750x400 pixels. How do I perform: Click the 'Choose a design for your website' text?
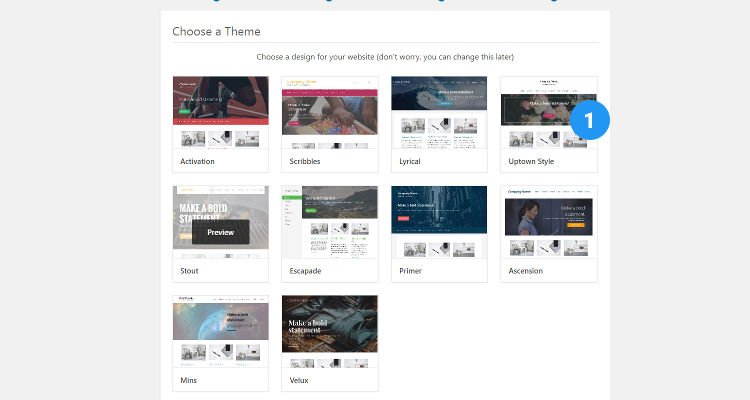tap(385, 57)
